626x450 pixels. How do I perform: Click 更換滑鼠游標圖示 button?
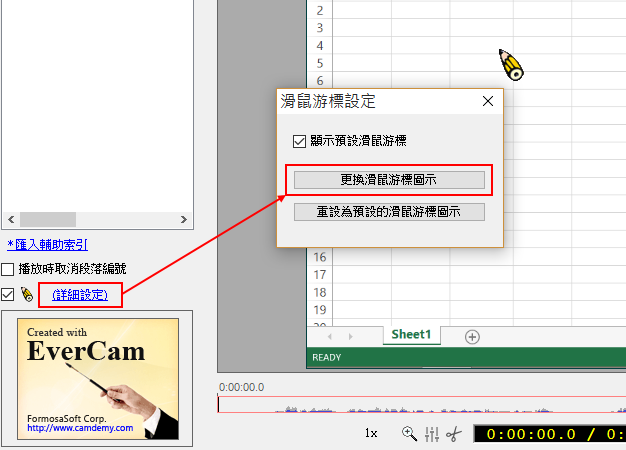pos(389,180)
